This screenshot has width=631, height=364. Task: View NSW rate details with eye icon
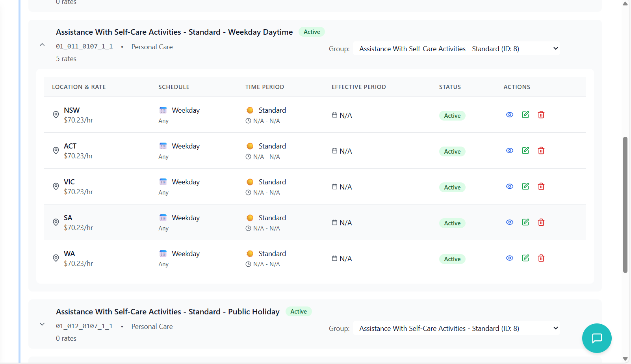click(x=509, y=115)
